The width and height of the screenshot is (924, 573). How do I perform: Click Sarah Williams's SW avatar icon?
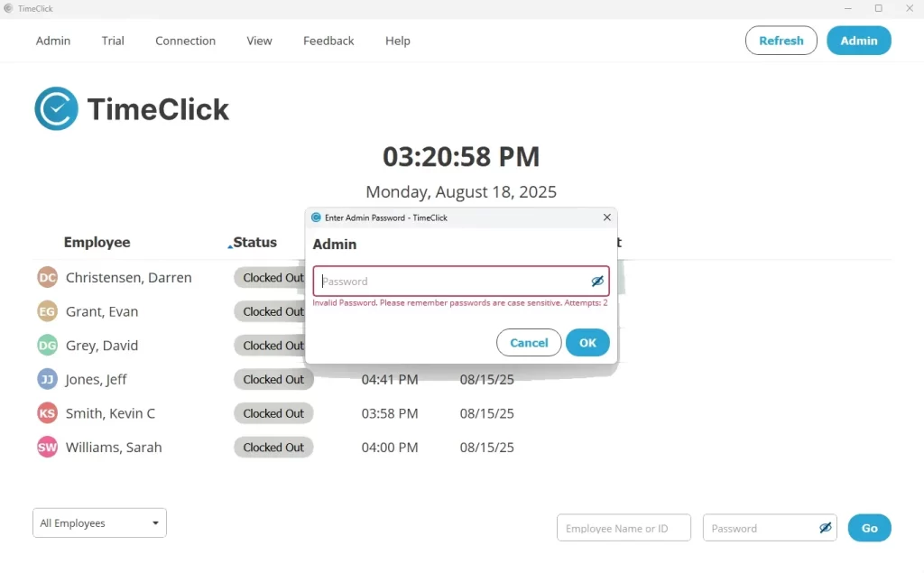[x=47, y=447]
